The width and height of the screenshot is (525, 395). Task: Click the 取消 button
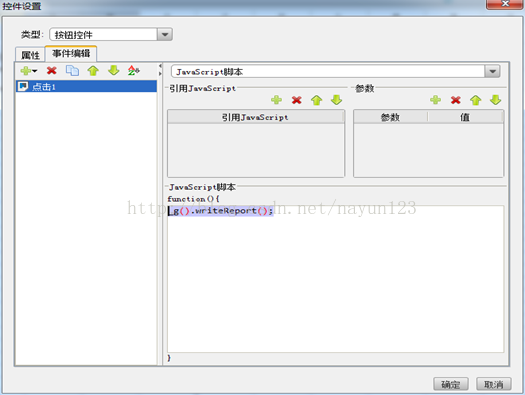click(494, 384)
